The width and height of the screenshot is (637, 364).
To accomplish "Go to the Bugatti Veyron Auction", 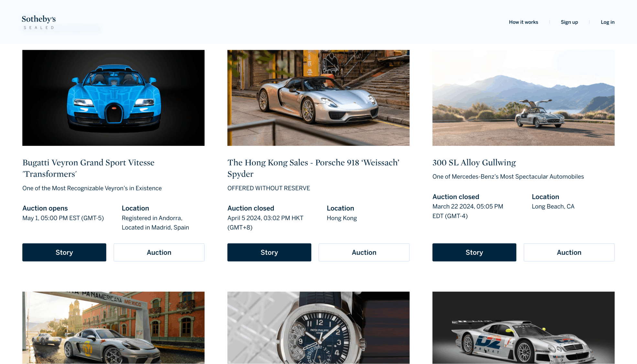I will (x=159, y=252).
